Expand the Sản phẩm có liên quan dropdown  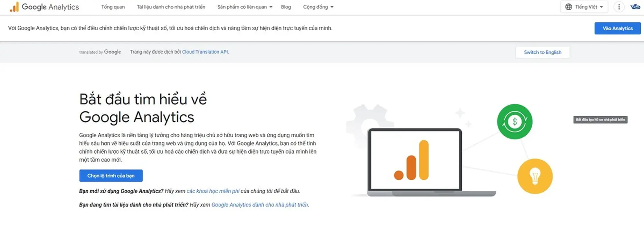245,7
